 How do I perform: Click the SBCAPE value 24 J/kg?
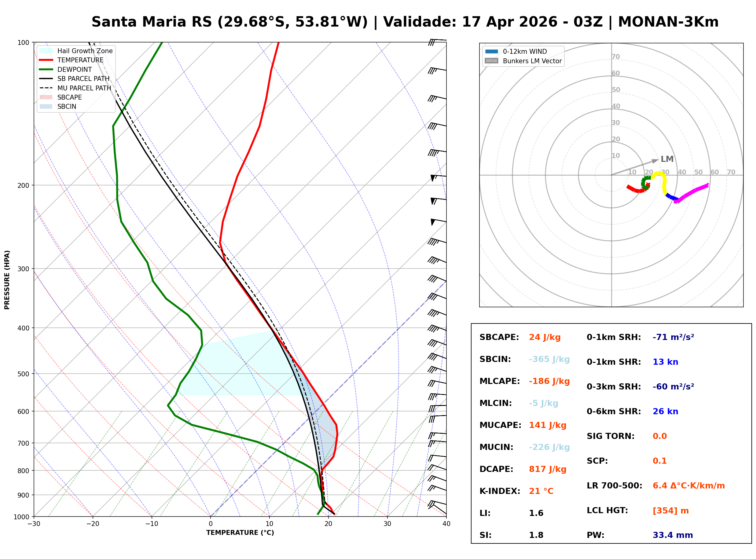[x=545, y=337]
